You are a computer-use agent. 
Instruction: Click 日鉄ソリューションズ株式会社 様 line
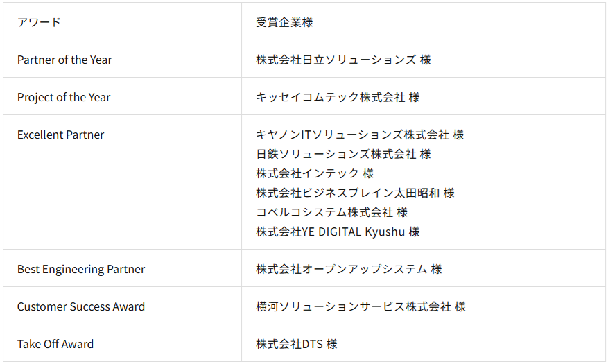343,154
